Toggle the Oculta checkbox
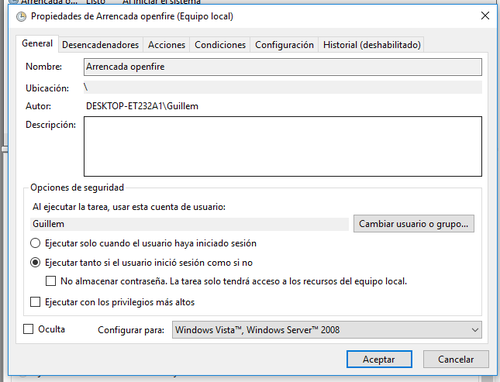Screen dimensions: 500x382 [x=28, y=329]
